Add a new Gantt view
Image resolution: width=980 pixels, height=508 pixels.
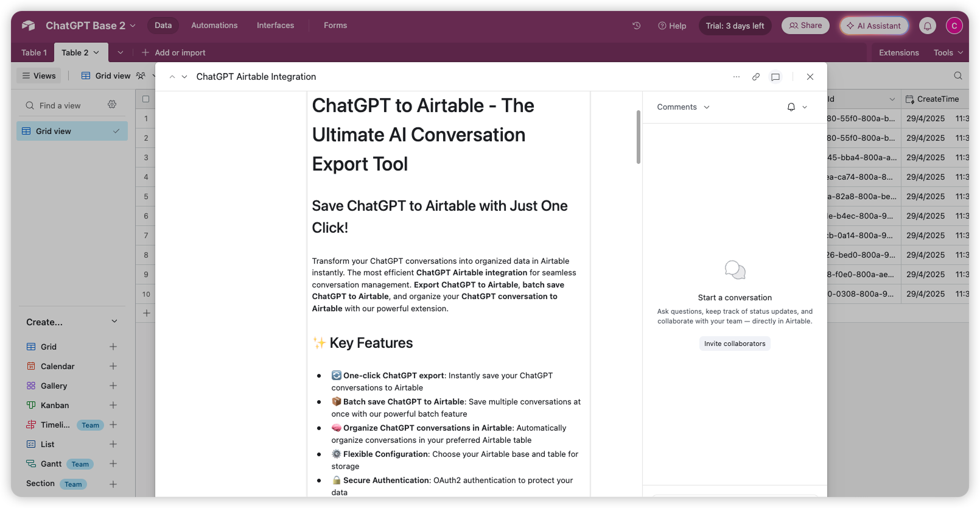[113, 464]
